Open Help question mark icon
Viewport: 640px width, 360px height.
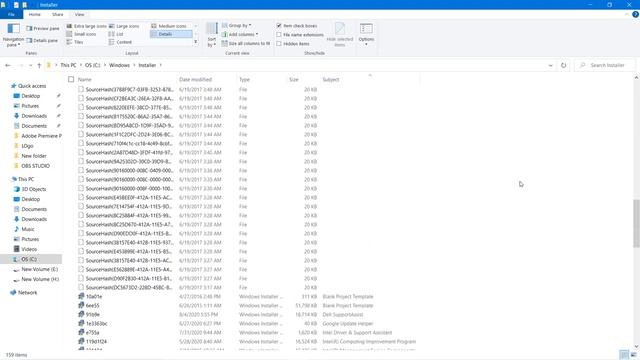click(x=635, y=14)
